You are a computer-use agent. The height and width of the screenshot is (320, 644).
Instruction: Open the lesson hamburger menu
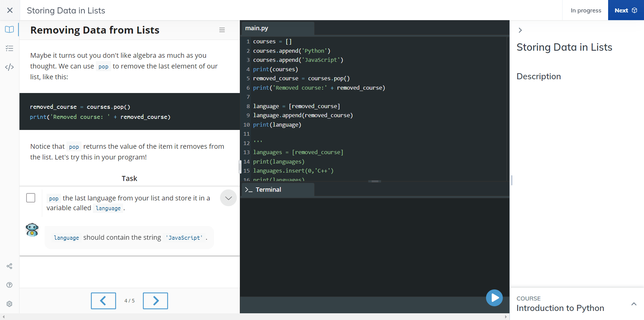click(x=222, y=30)
